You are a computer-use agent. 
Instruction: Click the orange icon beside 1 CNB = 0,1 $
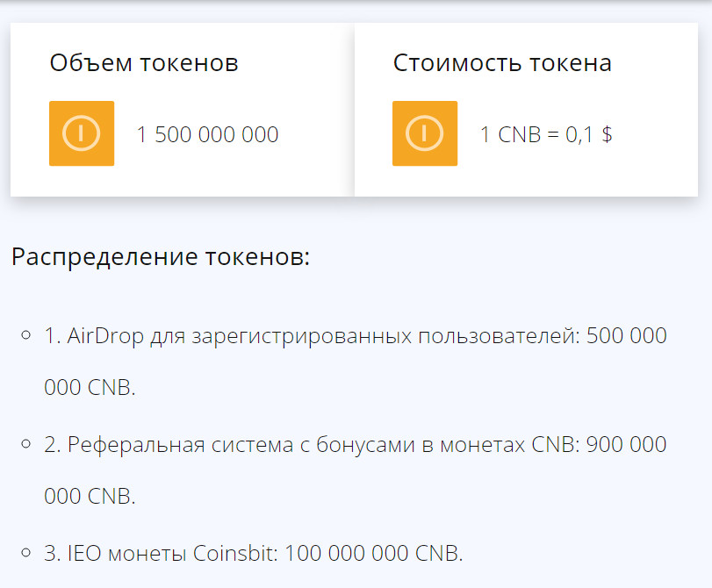[x=425, y=133]
